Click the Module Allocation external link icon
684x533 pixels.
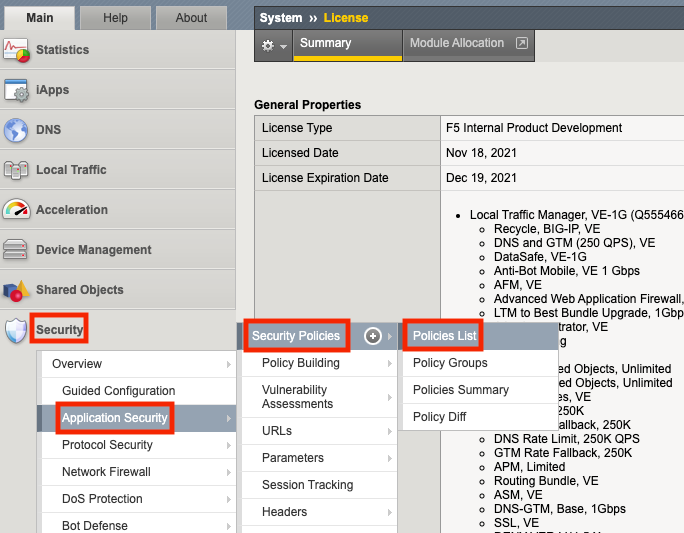coord(522,43)
